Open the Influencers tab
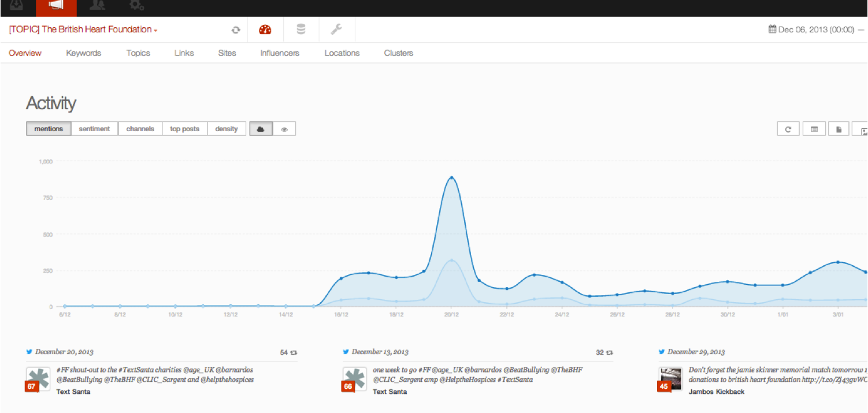Image resolution: width=868 pixels, height=413 pixels. point(280,53)
